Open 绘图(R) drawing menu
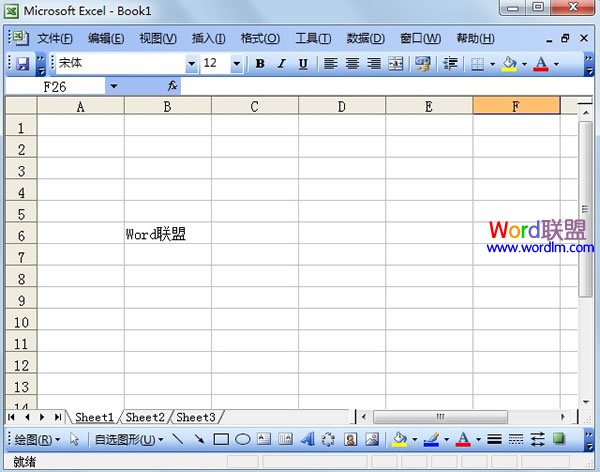The width and height of the screenshot is (600, 472). (x=37, y=440)
